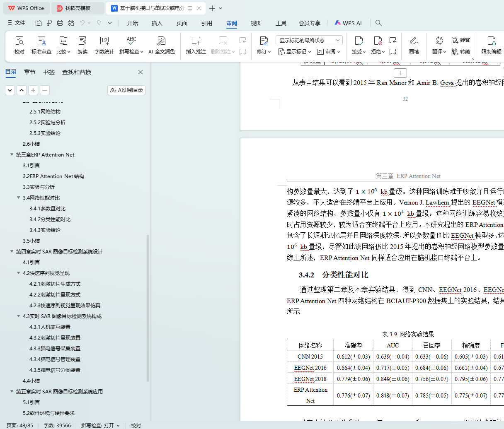Click the redo arrow

99,23
